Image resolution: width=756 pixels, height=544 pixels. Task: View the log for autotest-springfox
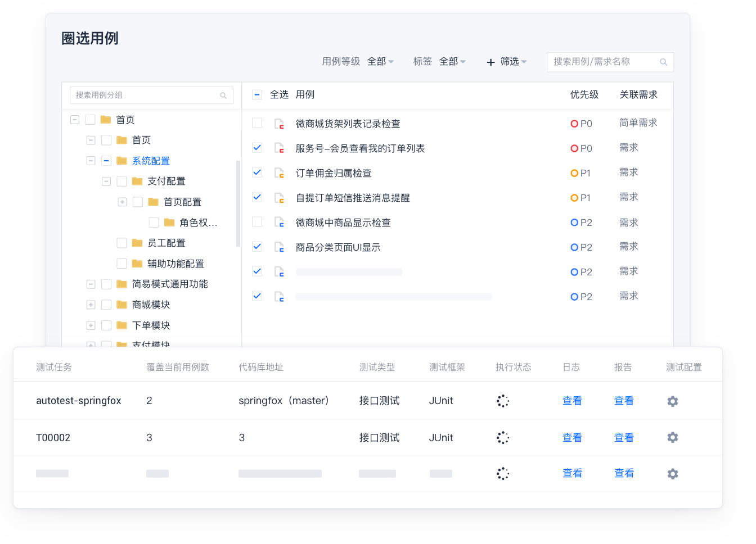(572, 401)
